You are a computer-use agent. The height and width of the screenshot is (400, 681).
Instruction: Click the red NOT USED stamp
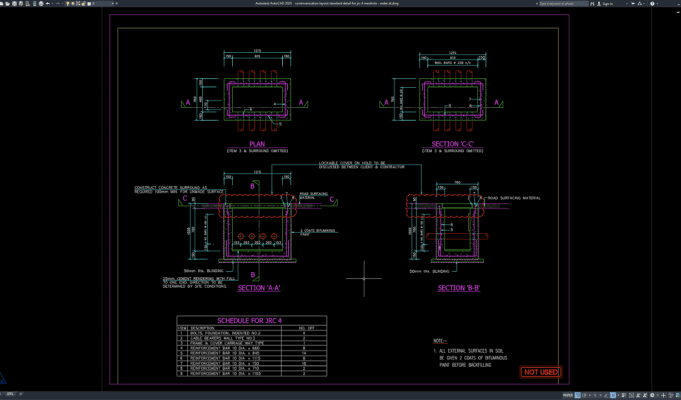pyautogui.click(x=541, y=372)
